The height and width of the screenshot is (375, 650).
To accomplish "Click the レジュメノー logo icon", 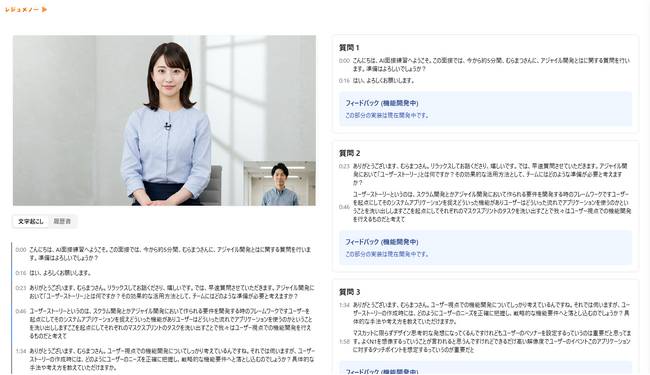I will (x=26, y=10).
